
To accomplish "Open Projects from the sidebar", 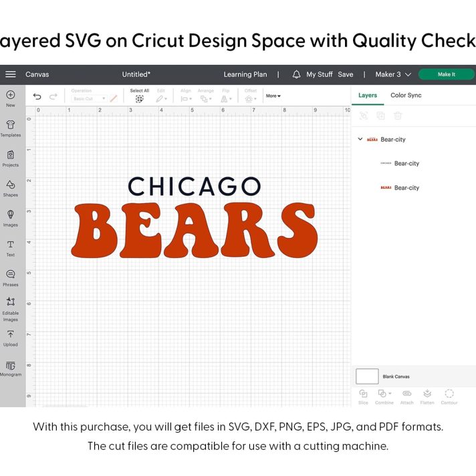I will click(x=11, y=158).
